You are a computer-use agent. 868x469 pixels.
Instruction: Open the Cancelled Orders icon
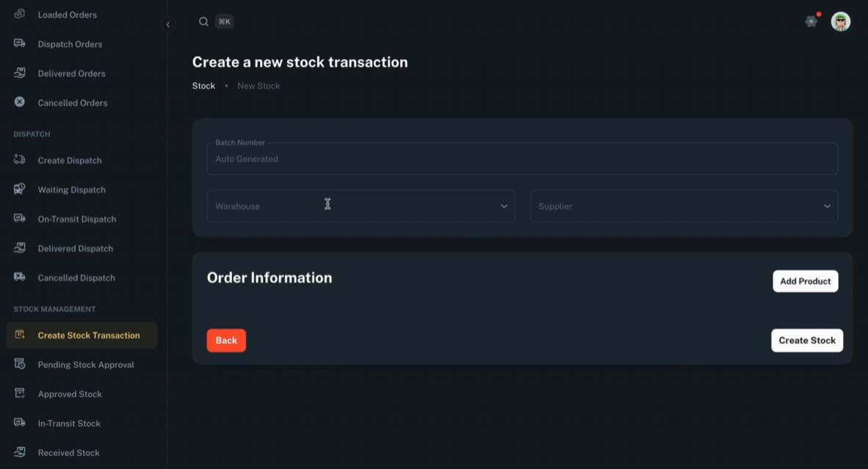pos(19,102)
